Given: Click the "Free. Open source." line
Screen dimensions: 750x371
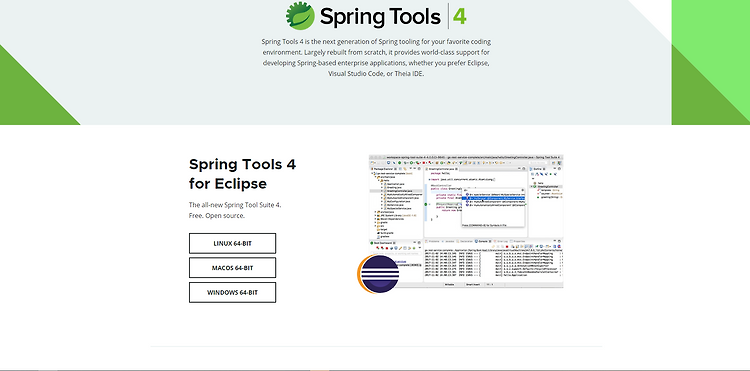Looking at the screenshot, I should pos(217,216).
